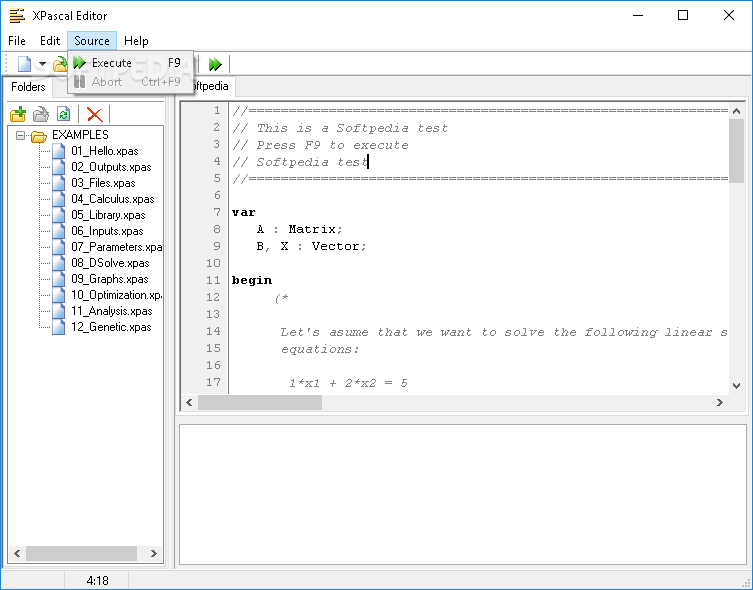Click editor vertical scrollbar up arrow

pyautogui.click(x=736, y=111)
